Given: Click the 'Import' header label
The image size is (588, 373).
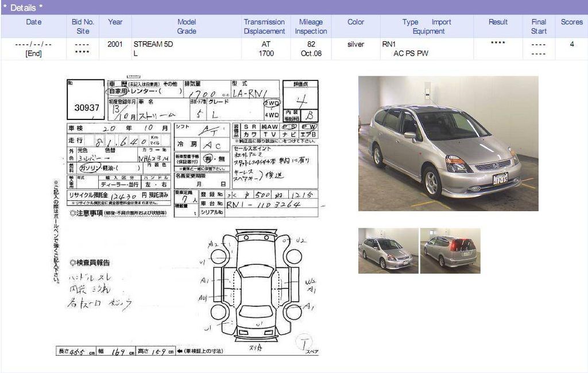Looking at the screenshot, I should [442, 22].
